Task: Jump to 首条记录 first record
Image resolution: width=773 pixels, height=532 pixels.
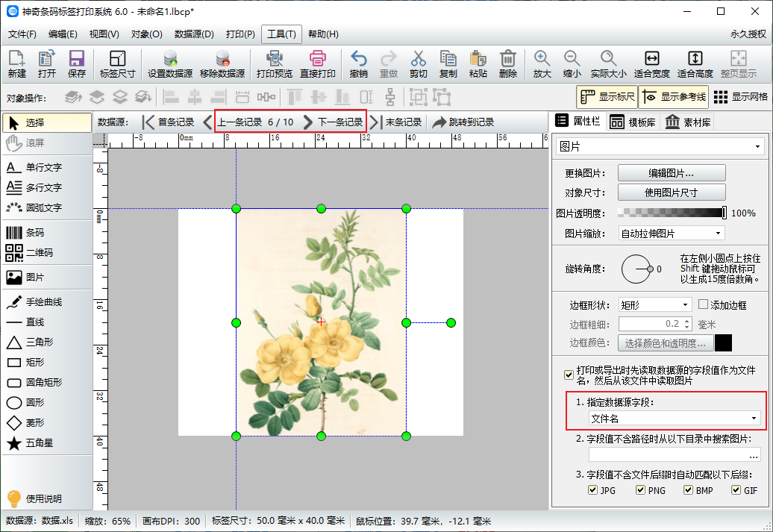Action: pos(168,122)
